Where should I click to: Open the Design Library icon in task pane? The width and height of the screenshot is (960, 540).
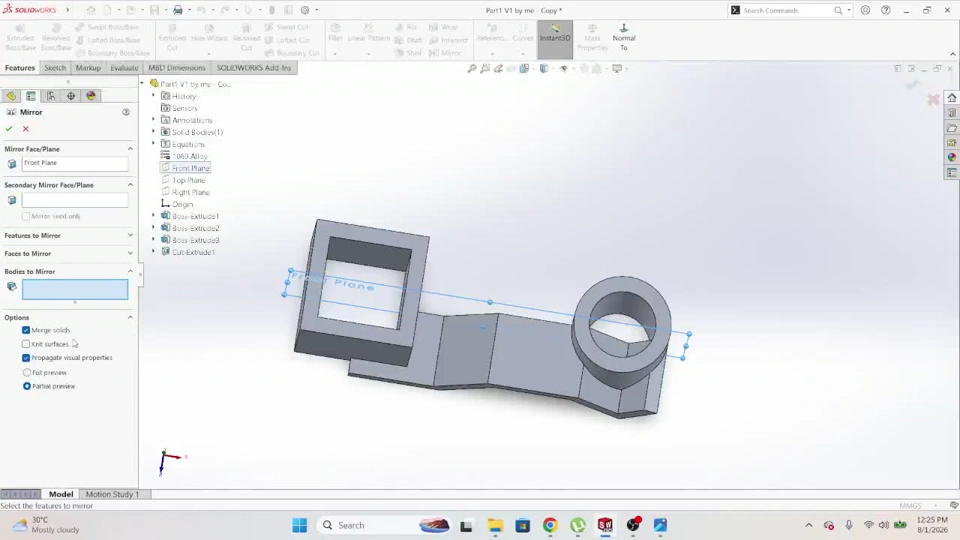point(951,113)
